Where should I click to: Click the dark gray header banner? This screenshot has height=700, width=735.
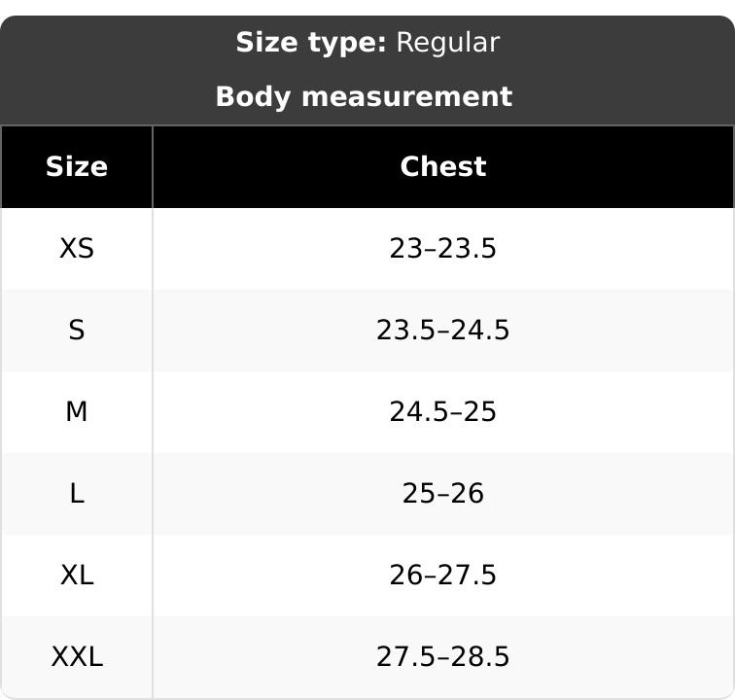pos(367,70)
